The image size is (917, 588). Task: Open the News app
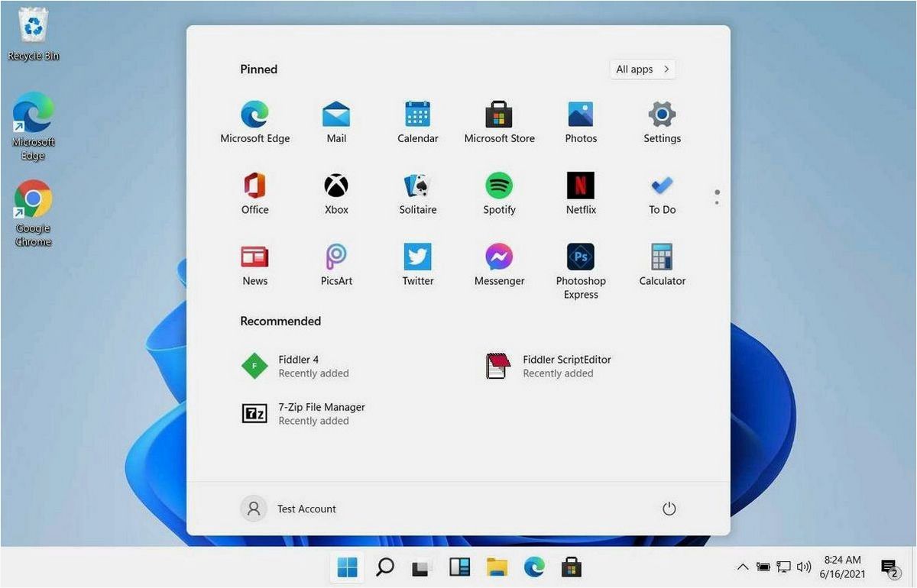[255, 264]
